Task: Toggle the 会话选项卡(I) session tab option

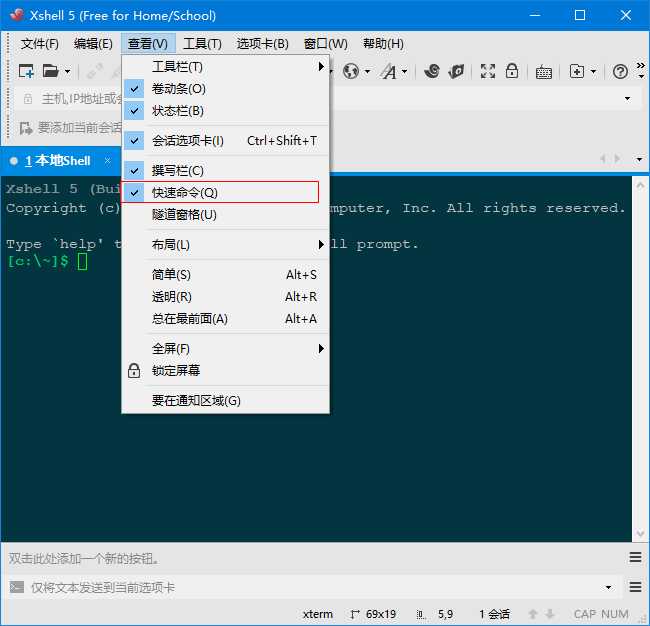Action: pos(226,141)
